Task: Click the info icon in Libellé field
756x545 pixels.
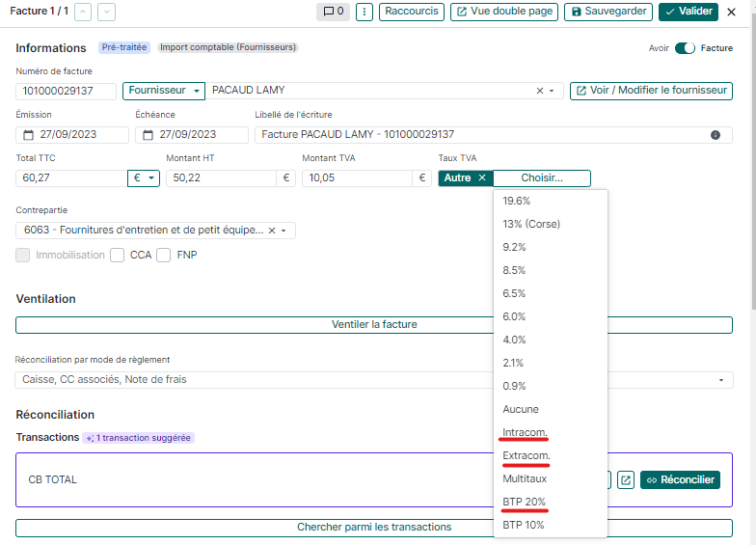Action: pos(715,135)
